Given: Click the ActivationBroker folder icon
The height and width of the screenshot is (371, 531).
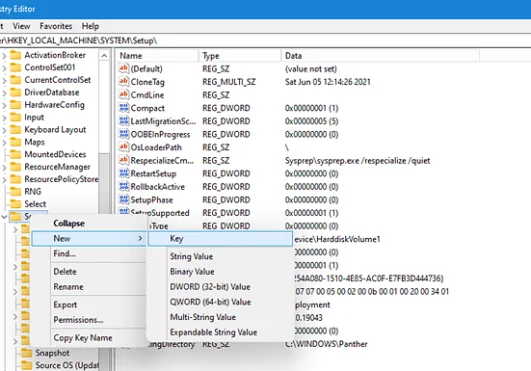Looking at the screenshot, I should (16, 55).
